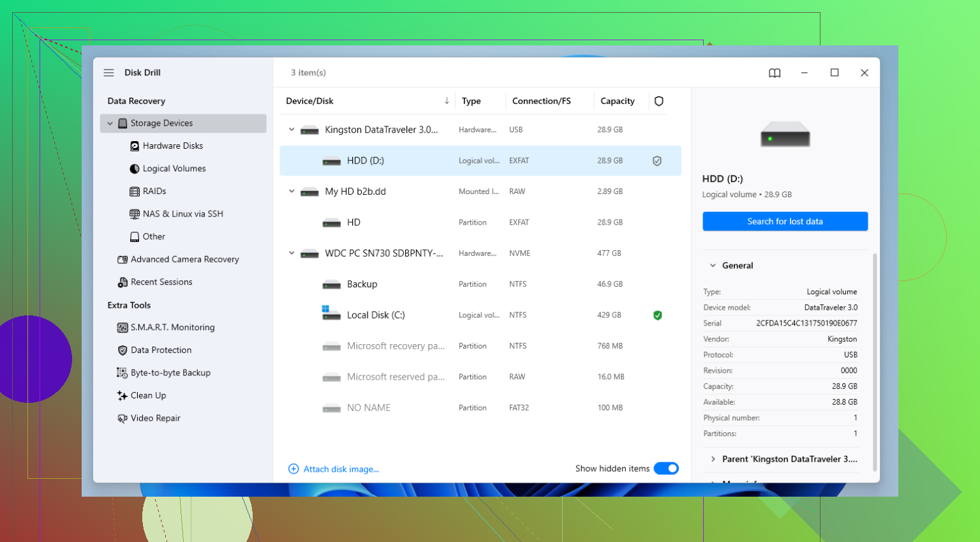
Task: Select the HD partition row
Action: 480,223
